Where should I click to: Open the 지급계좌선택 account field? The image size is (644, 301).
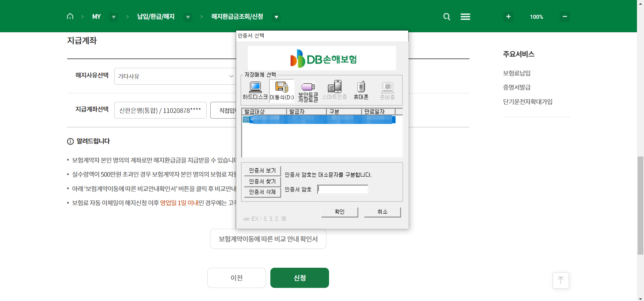(x=160, y=110)
